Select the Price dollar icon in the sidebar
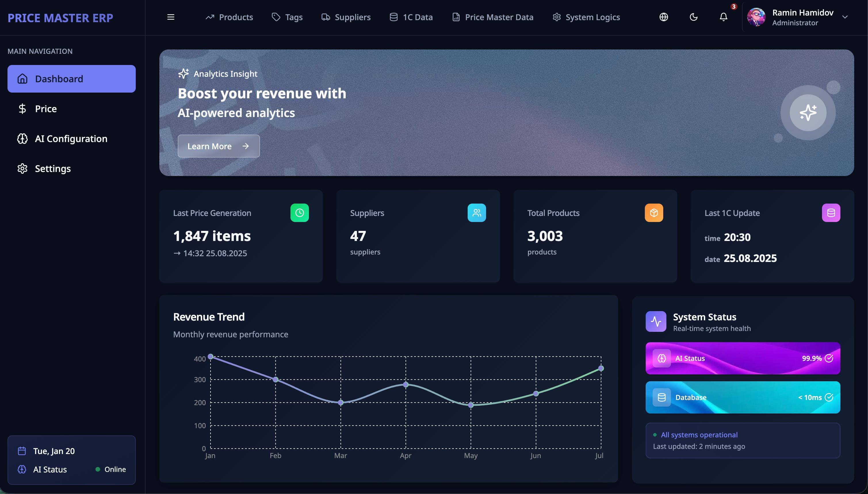Screen dimensions: 868x494 point(22,109)
